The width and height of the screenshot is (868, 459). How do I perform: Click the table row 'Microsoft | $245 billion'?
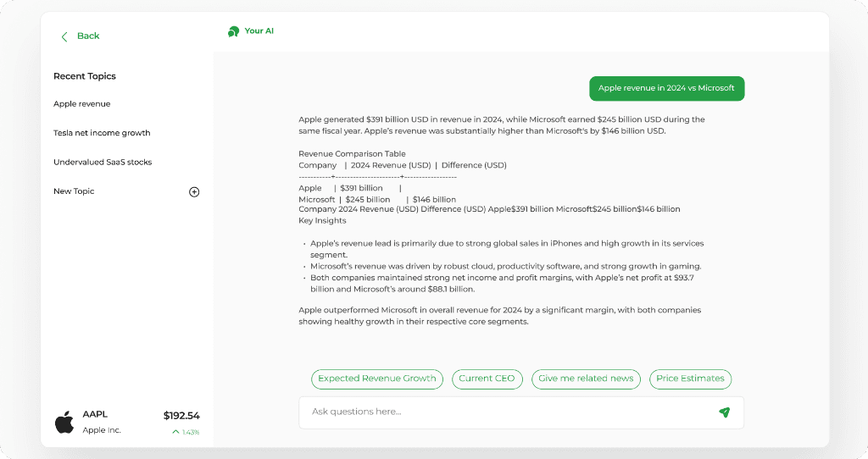377,200
